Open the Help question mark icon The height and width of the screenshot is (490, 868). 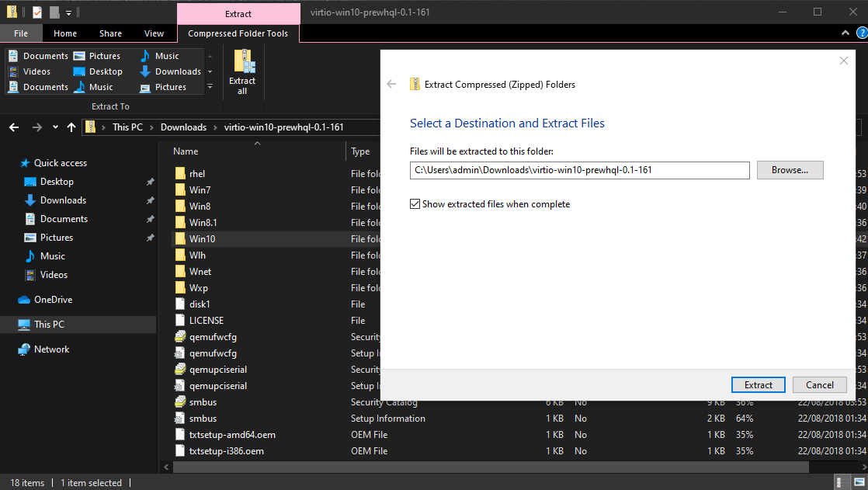pyautogui.click(x=862, y=33)
